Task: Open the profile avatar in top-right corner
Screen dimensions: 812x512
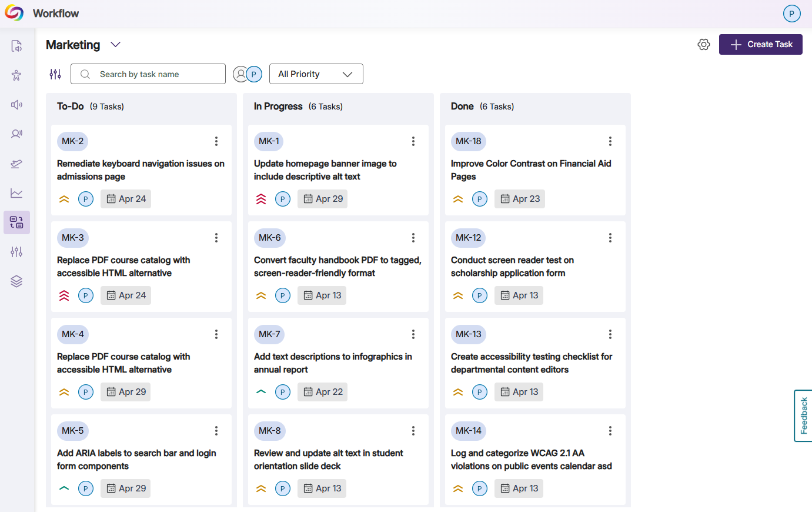Action: (x=791, y=14)
